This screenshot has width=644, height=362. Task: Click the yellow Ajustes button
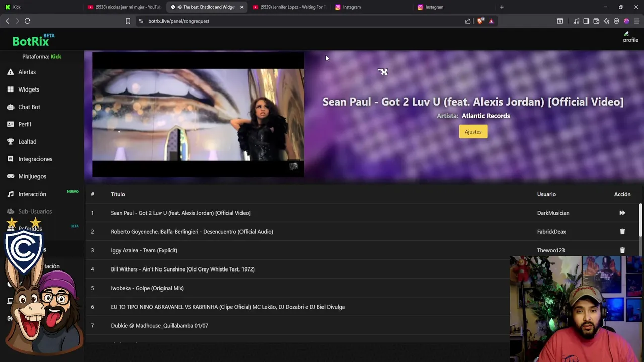473,132
